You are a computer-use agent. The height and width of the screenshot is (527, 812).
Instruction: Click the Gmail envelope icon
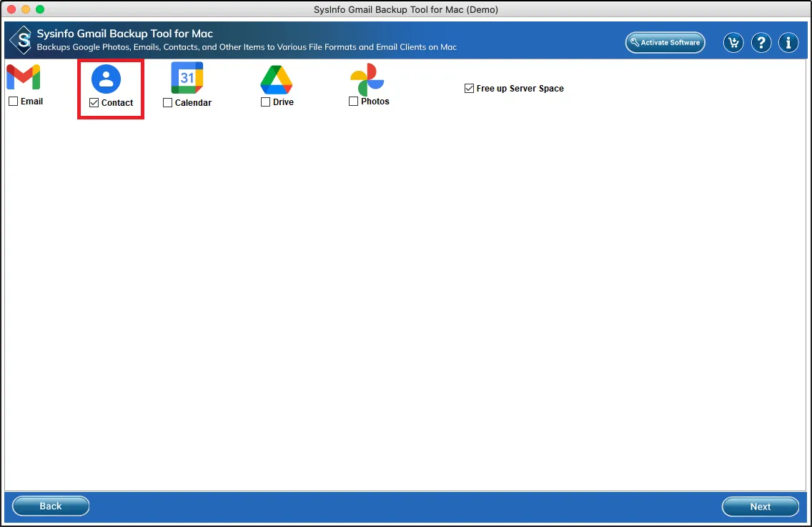coord(24,77)
